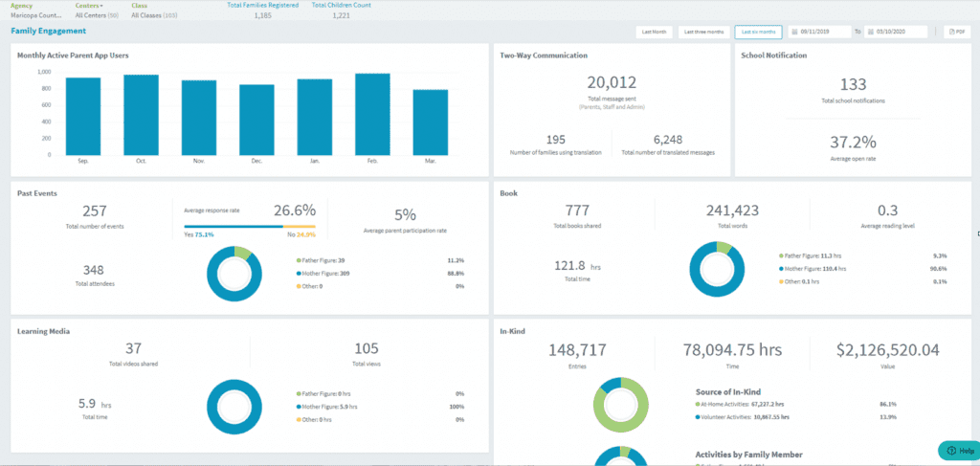The width and height of the screenshot is (980, 466).
Task: Click the green At-Home Activities legend dot
Action: (698, 404)
